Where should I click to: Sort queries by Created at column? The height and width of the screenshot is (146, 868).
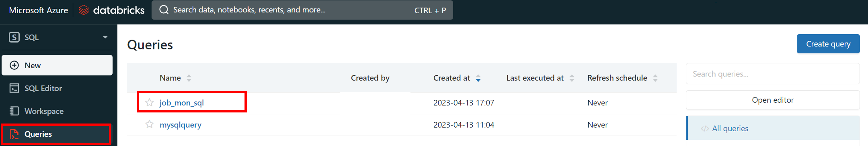[x=478, y=78]
